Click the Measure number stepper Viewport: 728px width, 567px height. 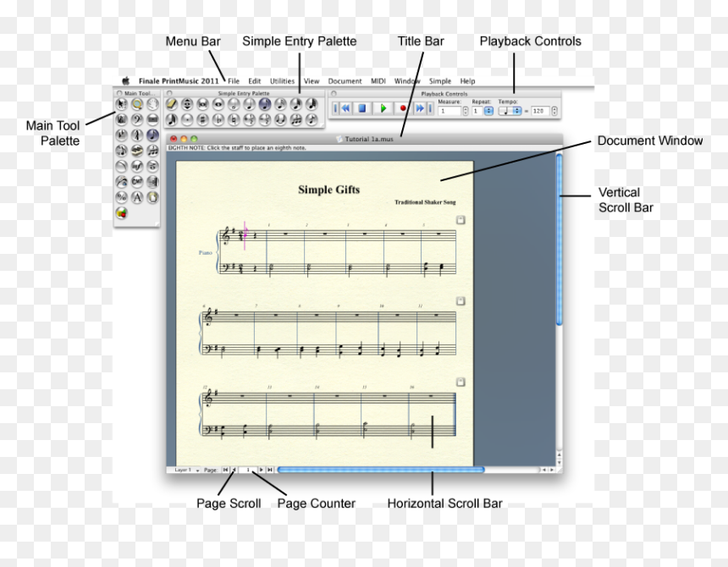click(466, 111)
